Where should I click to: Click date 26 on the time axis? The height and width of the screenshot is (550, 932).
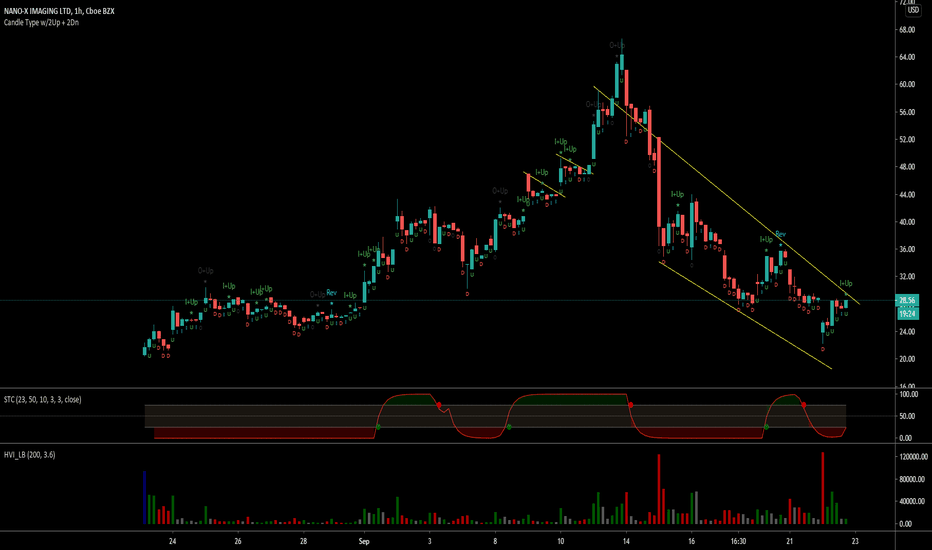click(x=238, y=542)
